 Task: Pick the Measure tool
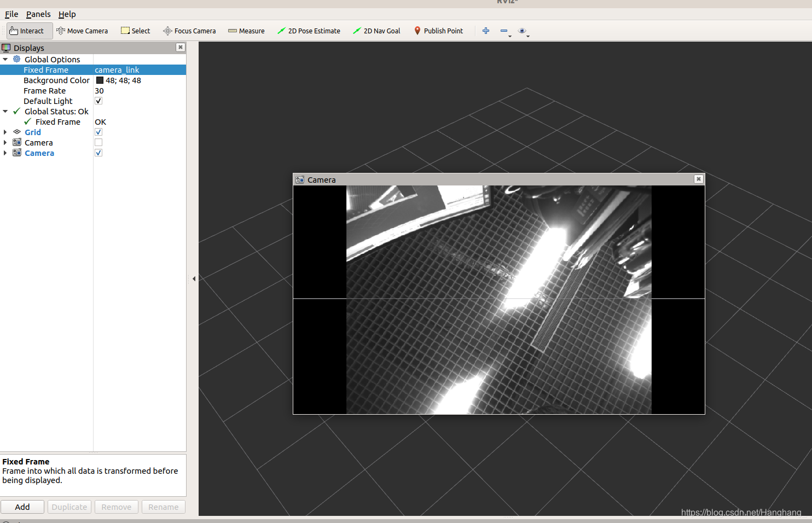tap(246, 31)
